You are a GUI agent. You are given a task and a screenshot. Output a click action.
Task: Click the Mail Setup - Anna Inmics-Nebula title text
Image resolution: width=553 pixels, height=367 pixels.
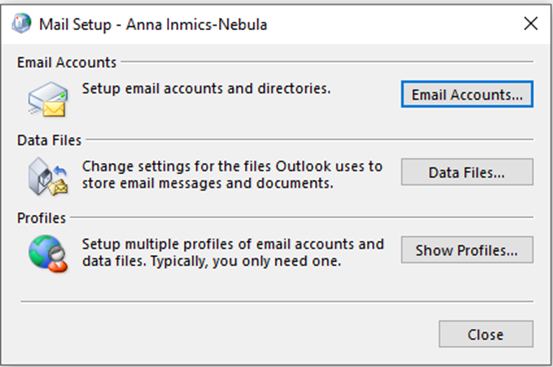[153, 24]
